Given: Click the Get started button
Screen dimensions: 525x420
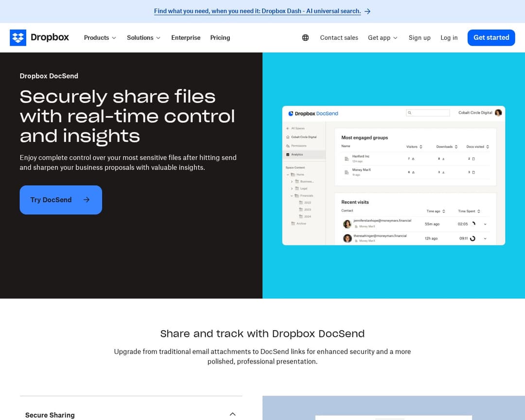Looking at the screenshot, I should [x=491, y=37].
